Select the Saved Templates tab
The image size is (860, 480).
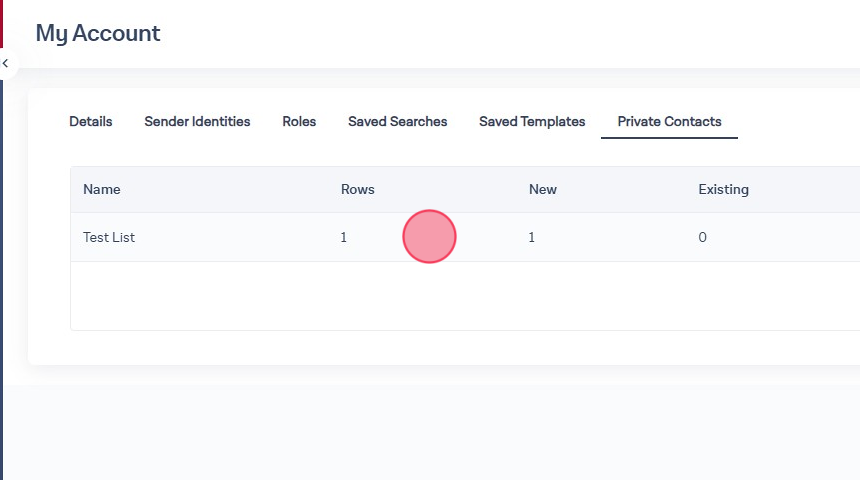click(532, 122)
